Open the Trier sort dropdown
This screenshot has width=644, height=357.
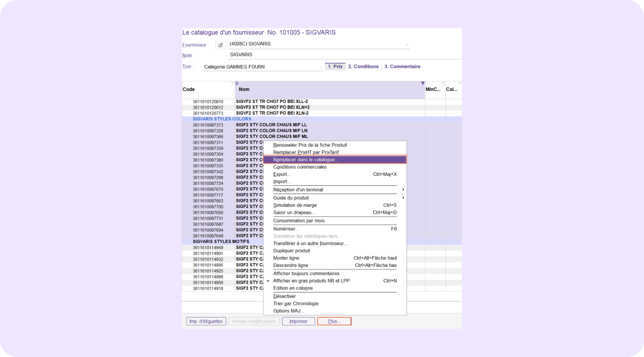pos(321,67)
